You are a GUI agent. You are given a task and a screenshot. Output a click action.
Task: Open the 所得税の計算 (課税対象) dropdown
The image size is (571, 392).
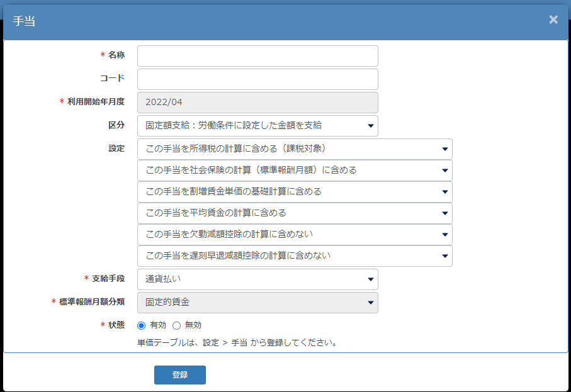(295, 149)
